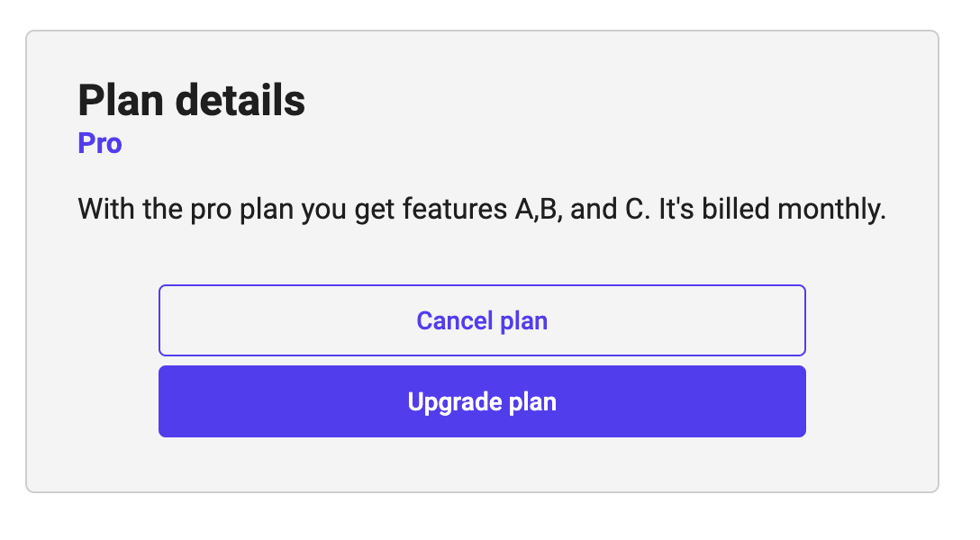
Task: Click the 'Cancel' word in outlined button
Action: 453,320
